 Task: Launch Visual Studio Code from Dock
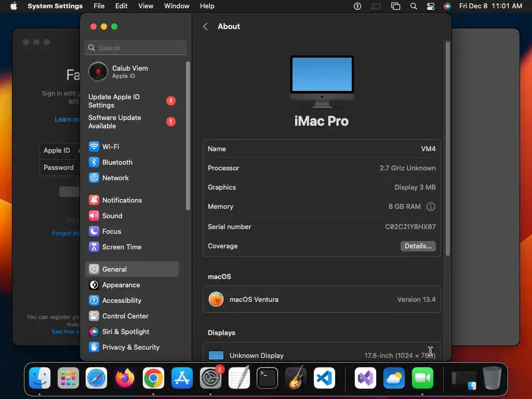point(324,378)
